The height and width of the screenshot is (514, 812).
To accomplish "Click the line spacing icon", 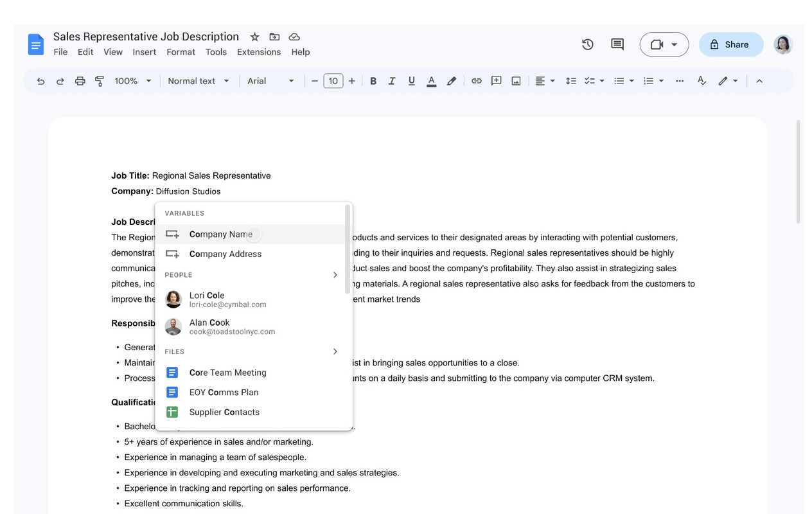I will coord(570,81).
